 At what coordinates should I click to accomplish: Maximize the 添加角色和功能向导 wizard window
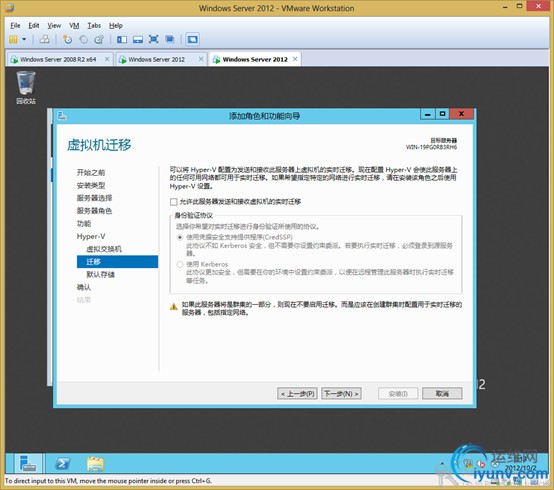pos(442,114)
